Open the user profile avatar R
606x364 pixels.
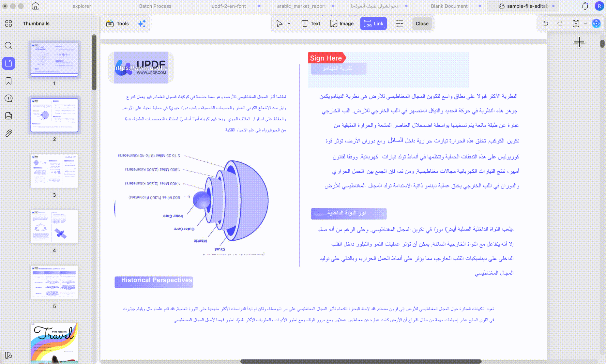click(x=599, y=6)
